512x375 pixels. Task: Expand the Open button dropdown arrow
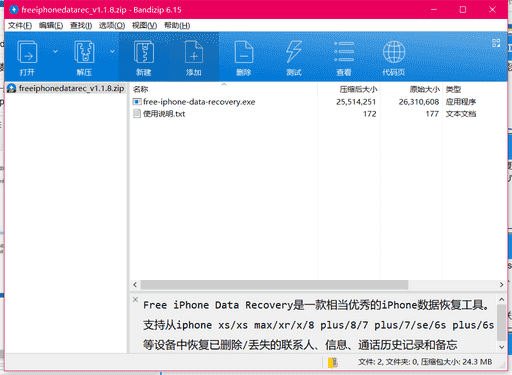(55, 51)
